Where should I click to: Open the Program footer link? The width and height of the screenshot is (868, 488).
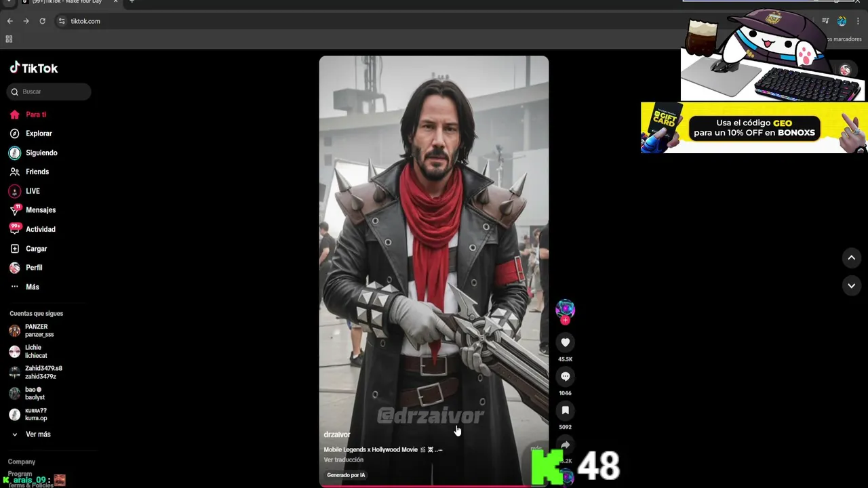point(20,474)
